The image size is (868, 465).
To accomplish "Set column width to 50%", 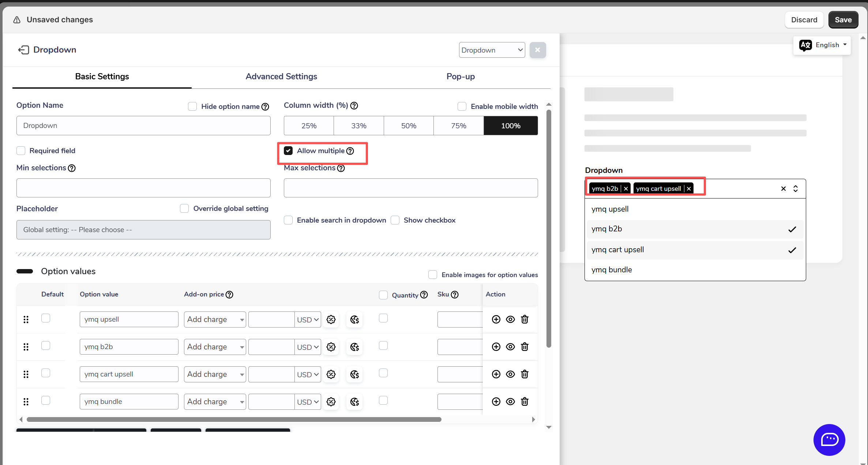I will coord(409,126).
